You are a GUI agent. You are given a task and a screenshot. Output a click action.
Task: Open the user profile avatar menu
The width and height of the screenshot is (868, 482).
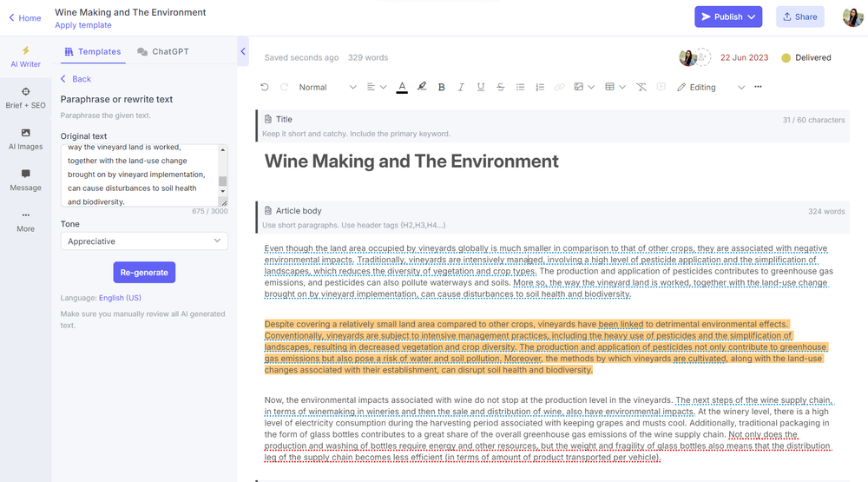pos(852,17)
